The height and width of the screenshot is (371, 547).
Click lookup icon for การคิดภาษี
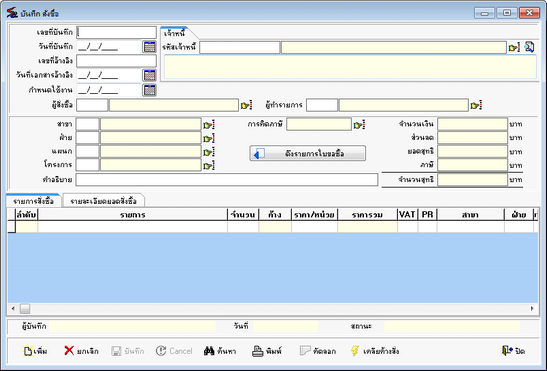coord(359,125)
